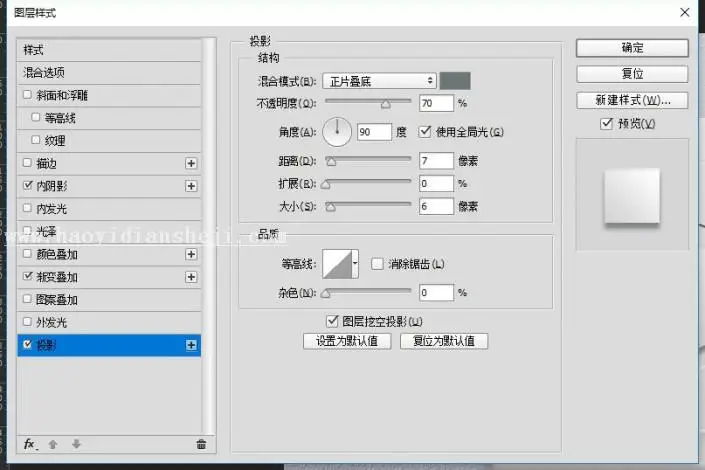Open the 外发光 settings row
The width and height of the screenshot is (705, 470).
[x=109, y=322]
